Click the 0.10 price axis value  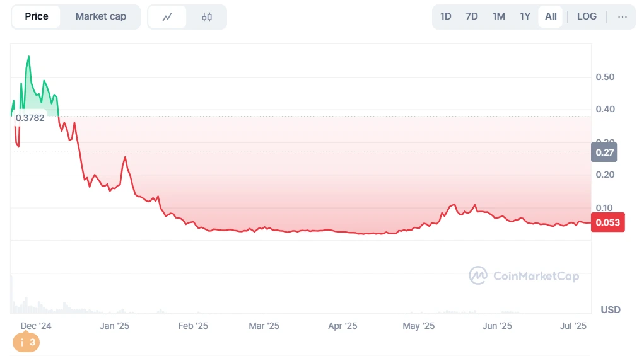pyautogui.click(x=605, y=208)
